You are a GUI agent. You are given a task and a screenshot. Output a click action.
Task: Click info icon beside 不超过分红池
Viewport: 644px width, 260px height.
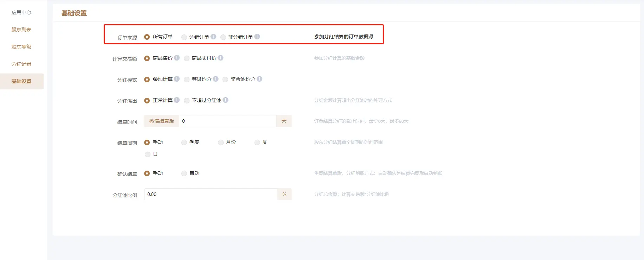click(226, 100)
